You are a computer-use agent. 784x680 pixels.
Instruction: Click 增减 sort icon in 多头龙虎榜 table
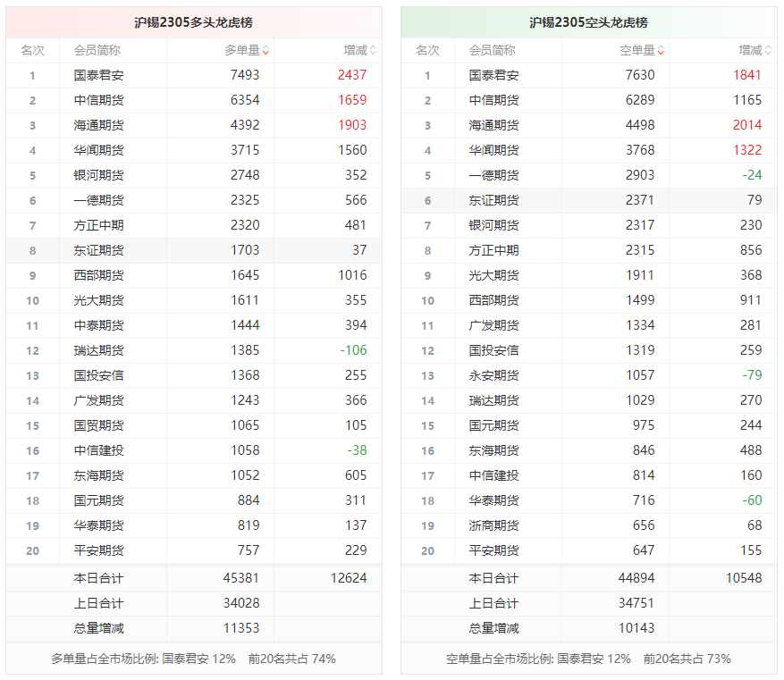(x=373, y=51)
